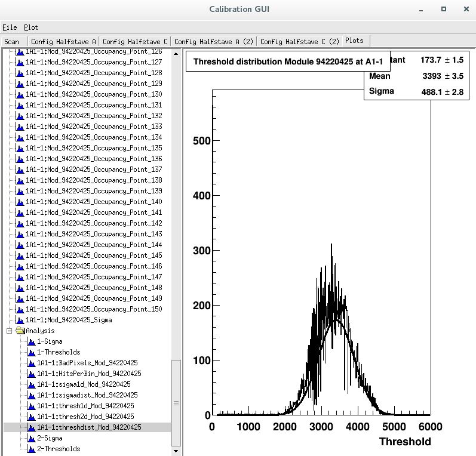This screenshot has width=476, height=456.
Task: Select 1A1-1:Mod_94220425_Occupancy_Point_132 entry
Action: point(94,116)
